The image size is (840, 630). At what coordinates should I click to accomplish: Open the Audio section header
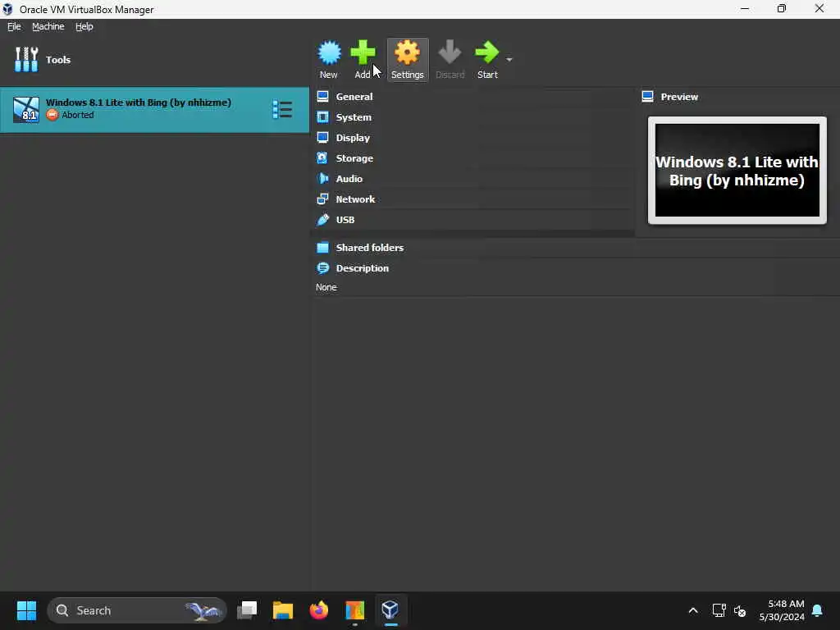coord(349,178)
